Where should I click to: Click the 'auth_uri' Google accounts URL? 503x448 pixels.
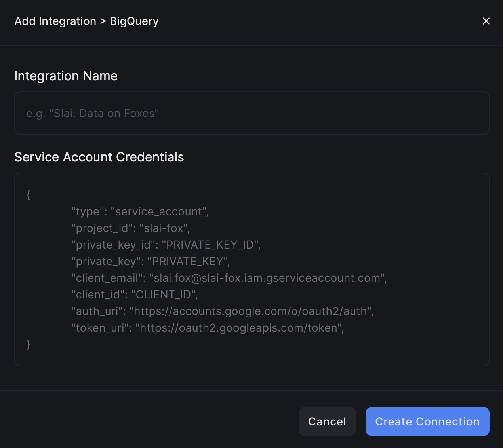tap(222, 311)
